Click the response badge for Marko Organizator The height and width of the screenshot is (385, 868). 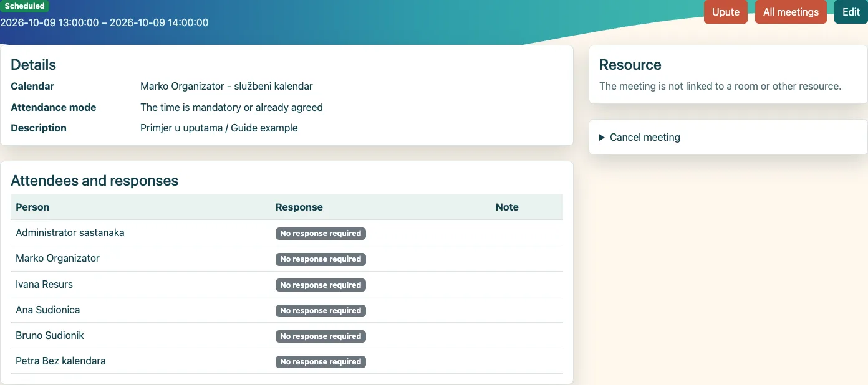[x=321, y=259]
